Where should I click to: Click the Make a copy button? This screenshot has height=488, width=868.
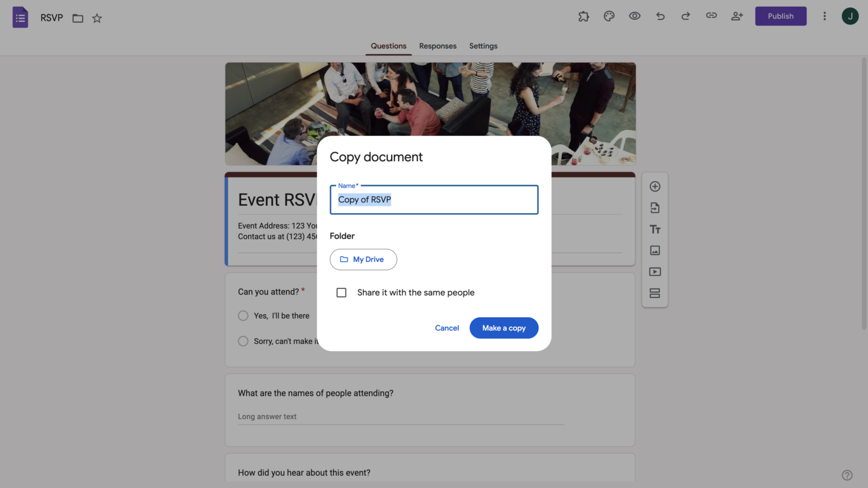[x=504, y=328]
